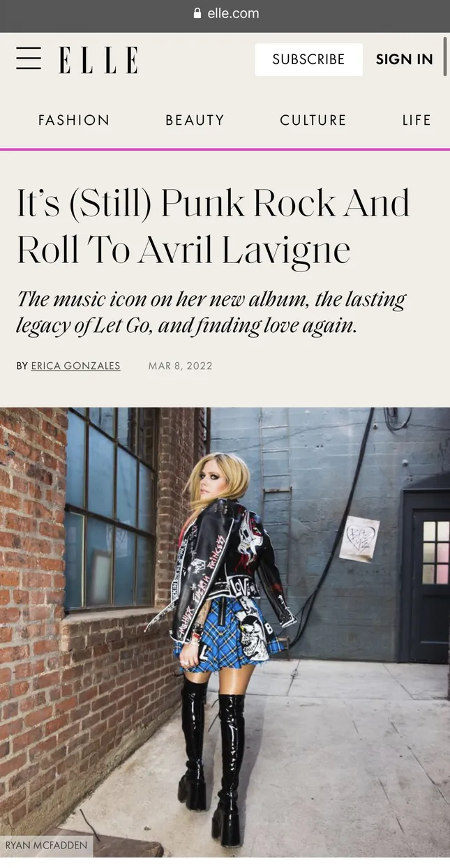The width and height of the screenshot is (450, 868).
Task: Tap the padlock icon in address bar
Action: click(197, 13)
